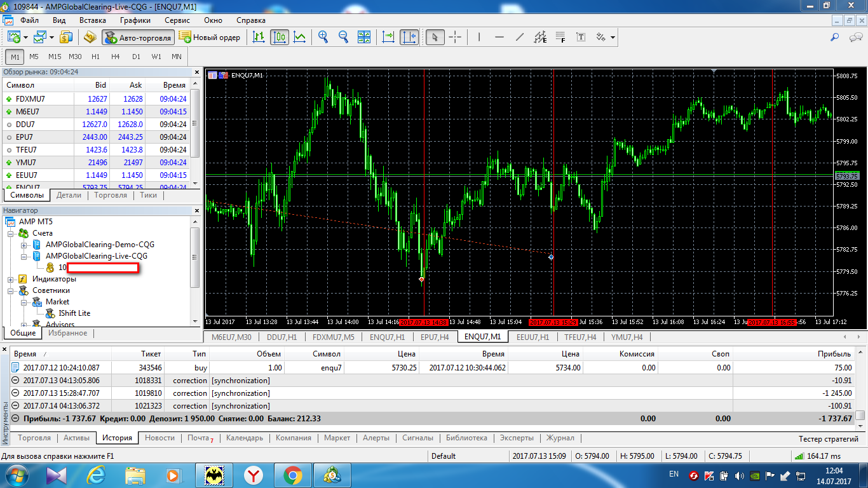
Task: Open the Сервис menu
Action: 177,20
